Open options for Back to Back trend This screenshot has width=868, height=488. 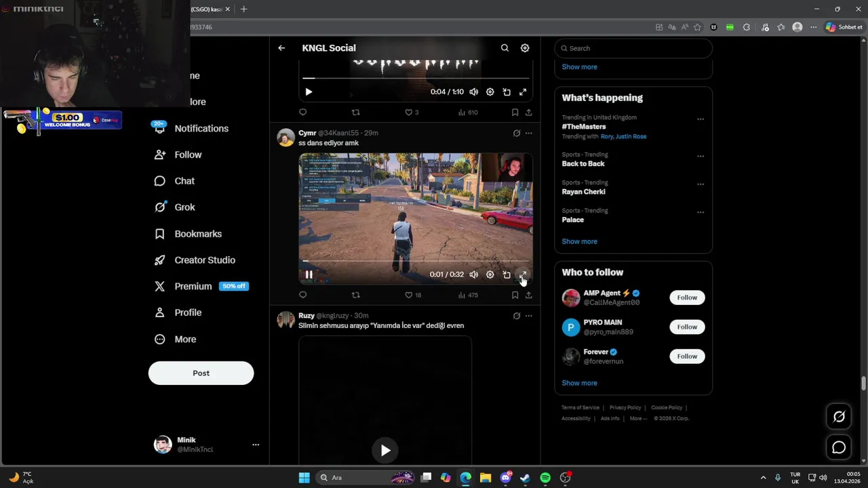coord(701,157)
